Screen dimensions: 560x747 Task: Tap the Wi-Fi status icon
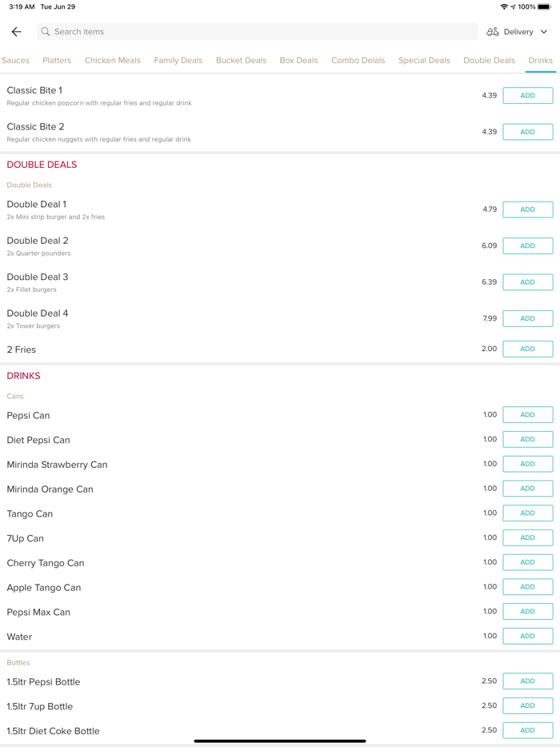coord(504,6)
